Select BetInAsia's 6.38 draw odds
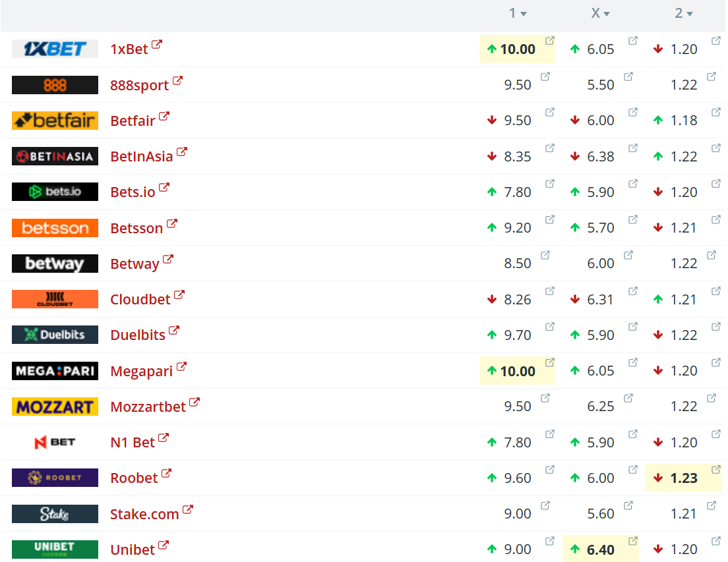Screen dimensions: 728x562 [x=601, y=157]
